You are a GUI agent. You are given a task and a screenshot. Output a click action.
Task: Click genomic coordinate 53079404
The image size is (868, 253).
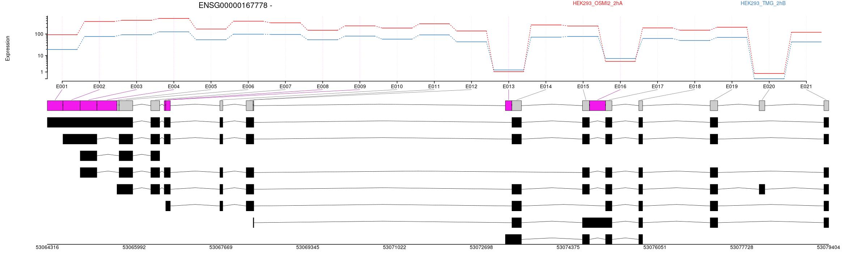pos(829,248)
